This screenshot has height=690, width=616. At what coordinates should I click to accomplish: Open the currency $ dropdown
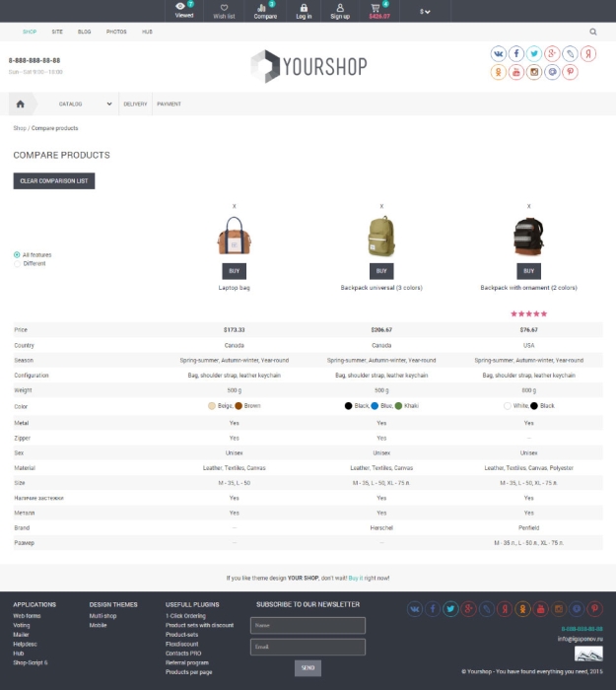click(x=425, y=12)
